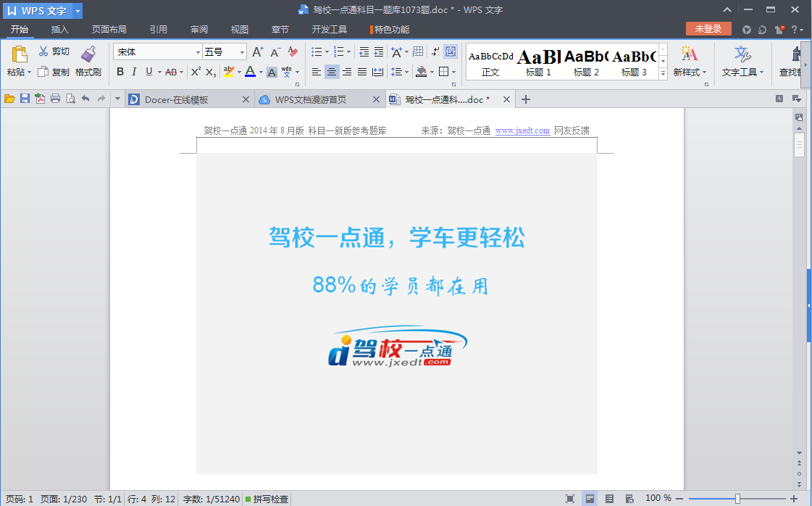
Task: Expand numbered list options dropdown
Action: pos(348,52)
